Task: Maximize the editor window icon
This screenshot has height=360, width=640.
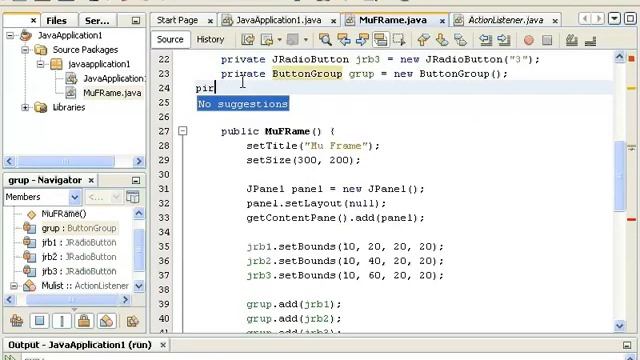Action: tap(630, 18)
